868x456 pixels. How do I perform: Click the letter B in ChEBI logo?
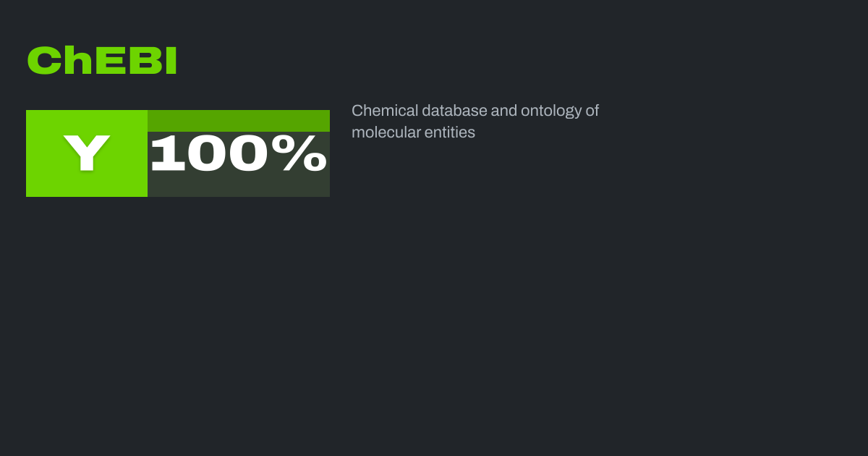pyautogui.click(x=142, y=62)
